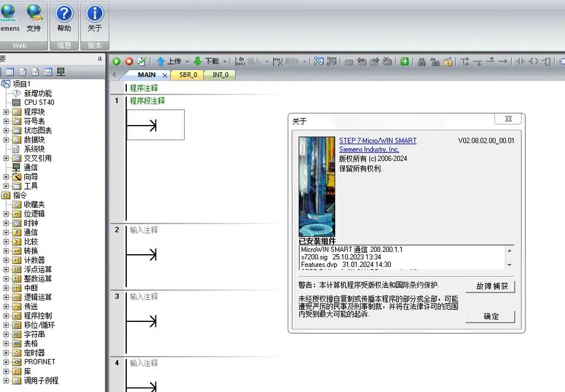Click the 故障捕获 button in the About dialog
The width and height of the screenshot is (565, 392).
[491, 287]
